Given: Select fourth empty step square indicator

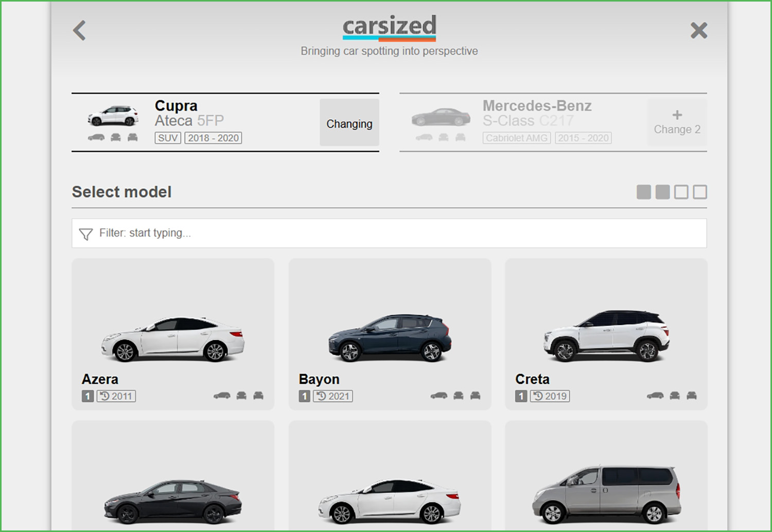Looking at the screenshot, I should 700,192.
